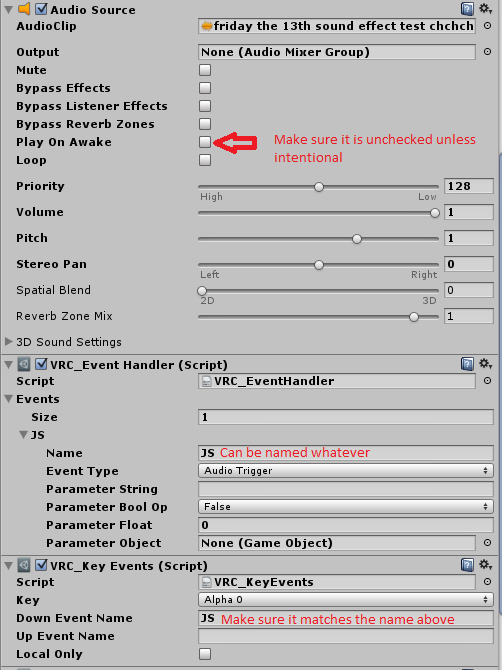Check the Local Only option
This screenshot has width=502, height=670.
(205, 654)
